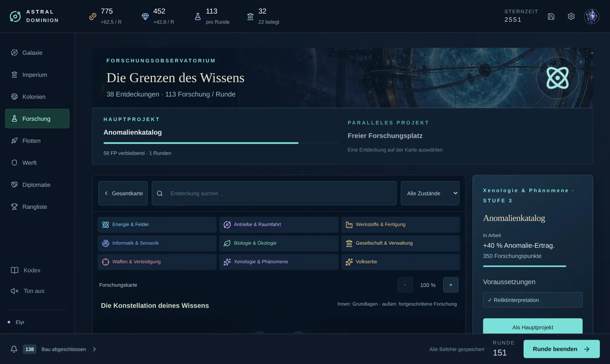Open the Kodex
The width and height of the screenshot is (610, 364).
point(37,270)
